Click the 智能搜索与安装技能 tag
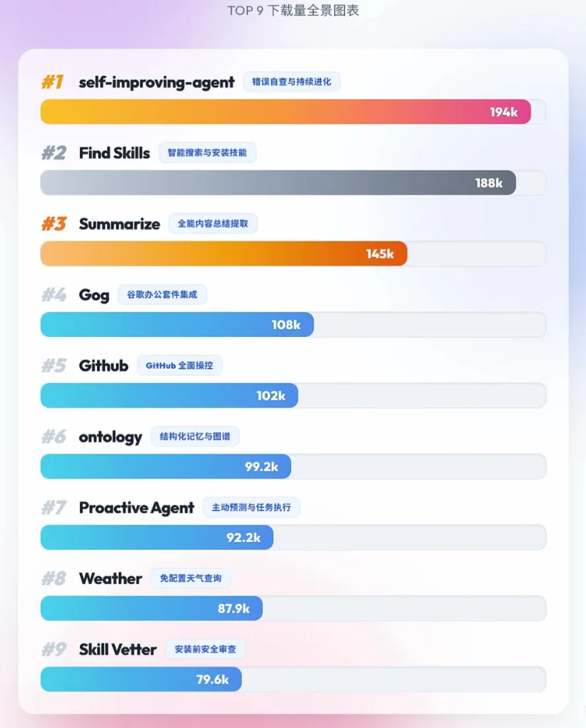The image size is (586, 728). tap(207, 153)
